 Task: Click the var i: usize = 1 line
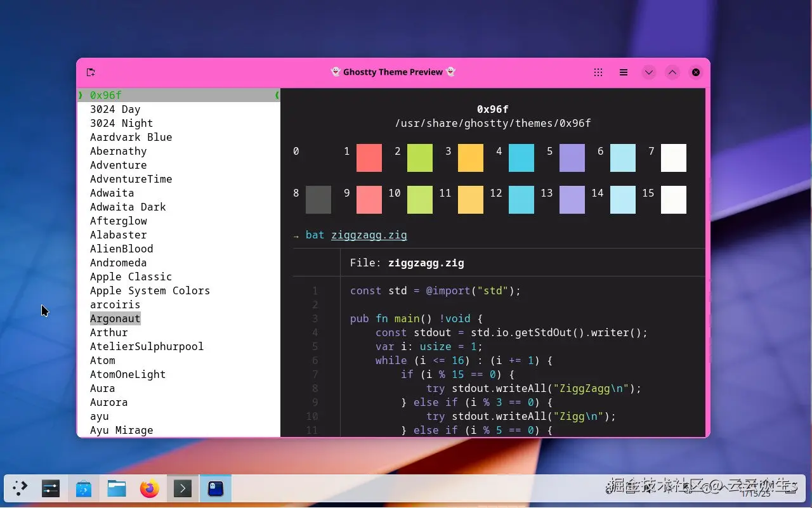(x=429, y=346)
